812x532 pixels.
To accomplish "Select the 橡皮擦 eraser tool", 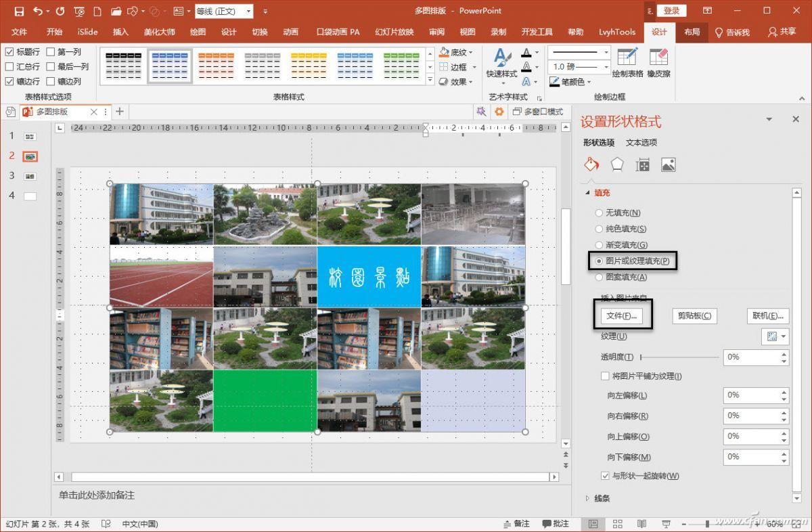I will 658,63.
